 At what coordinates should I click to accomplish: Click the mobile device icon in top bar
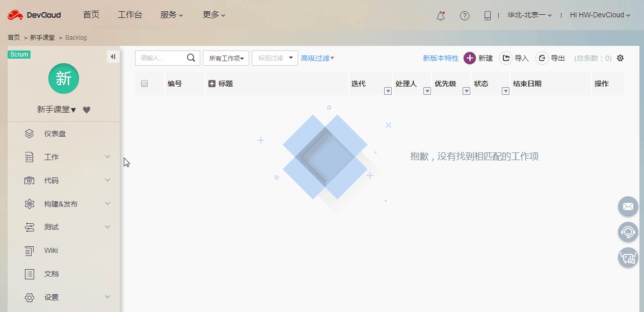pyautogui.click(x=487, y=15)
